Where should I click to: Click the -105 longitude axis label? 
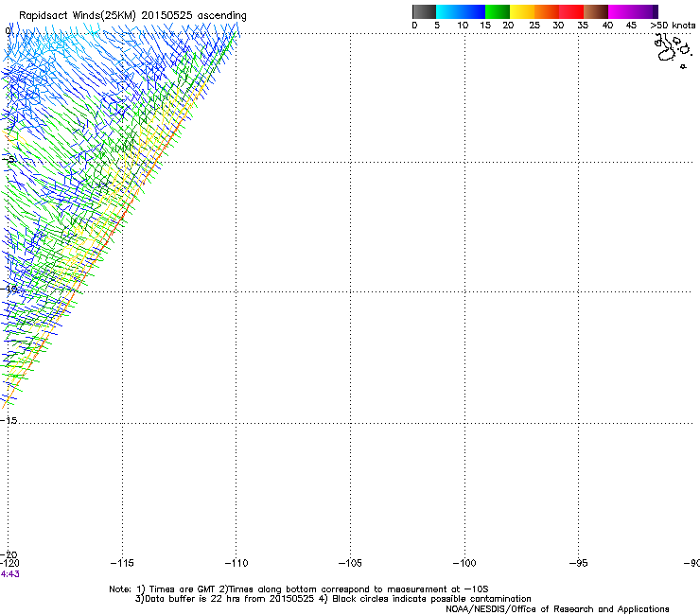click(350, 563)
